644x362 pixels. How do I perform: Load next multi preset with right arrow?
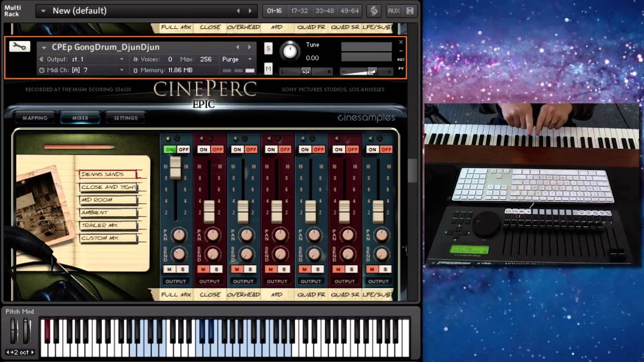coord(250,11)
